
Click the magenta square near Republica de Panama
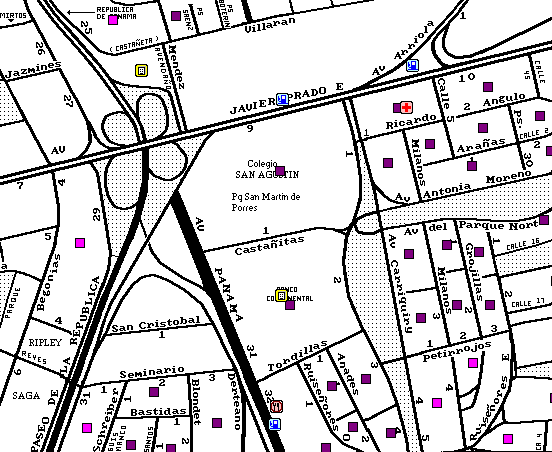tap(113, 20)
